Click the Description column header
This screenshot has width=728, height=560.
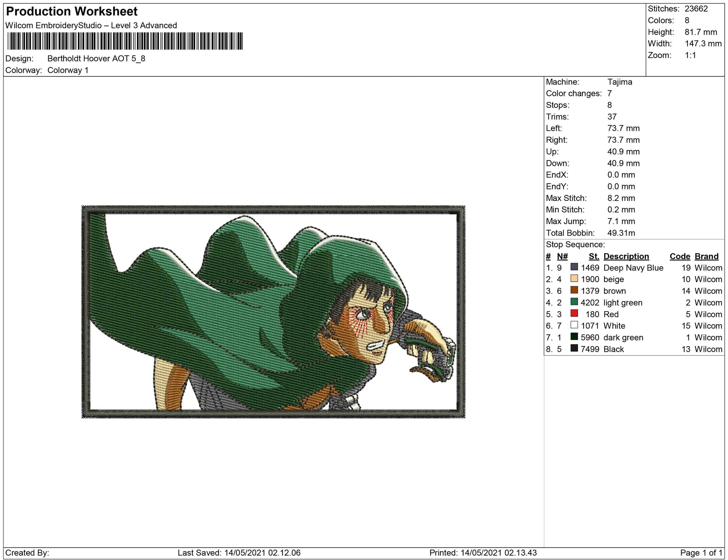tap(626, 256)
